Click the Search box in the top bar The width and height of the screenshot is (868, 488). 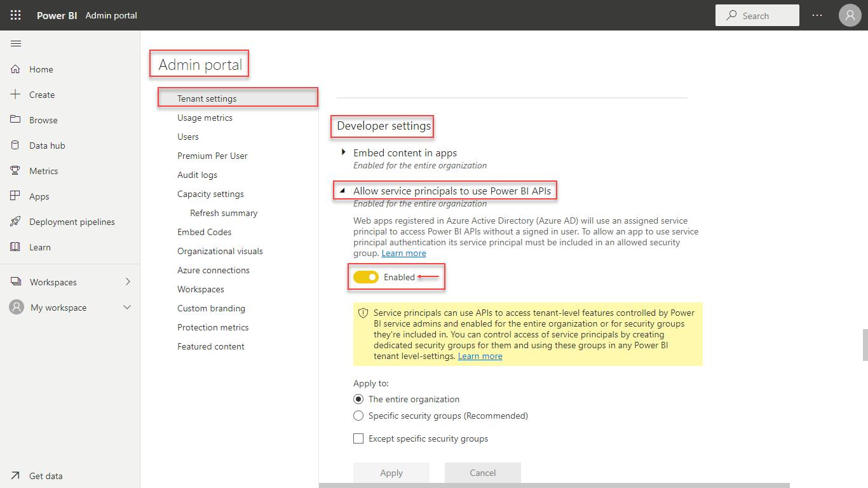coord(757,15)
